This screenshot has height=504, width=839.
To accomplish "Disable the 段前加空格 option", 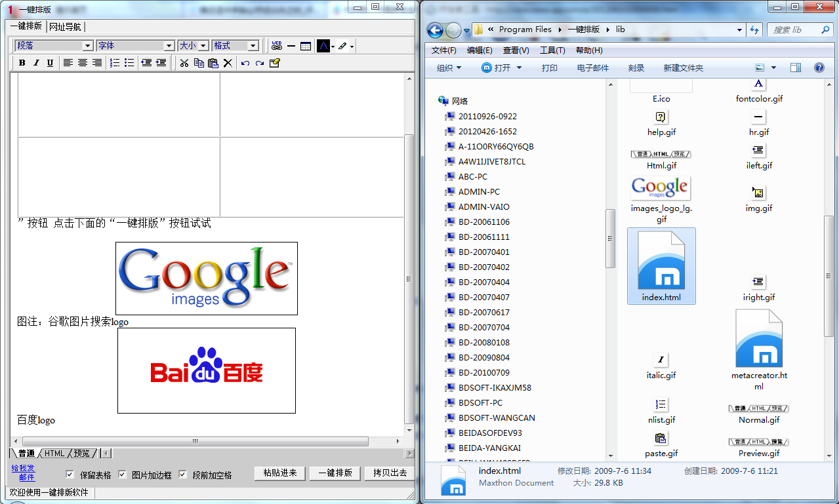I will click(x=183, y=475).
